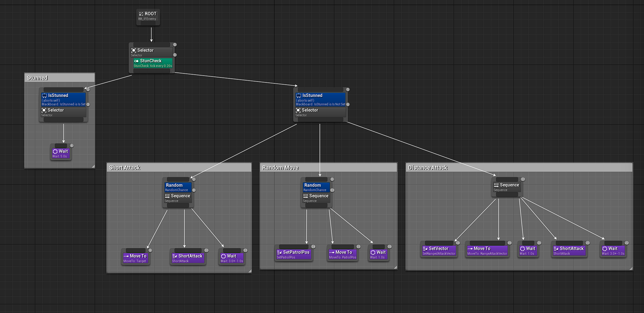Select Sequence node in Distance Attack group
The width and height of the screenshot is (644, 313).
tap(507, 187)
